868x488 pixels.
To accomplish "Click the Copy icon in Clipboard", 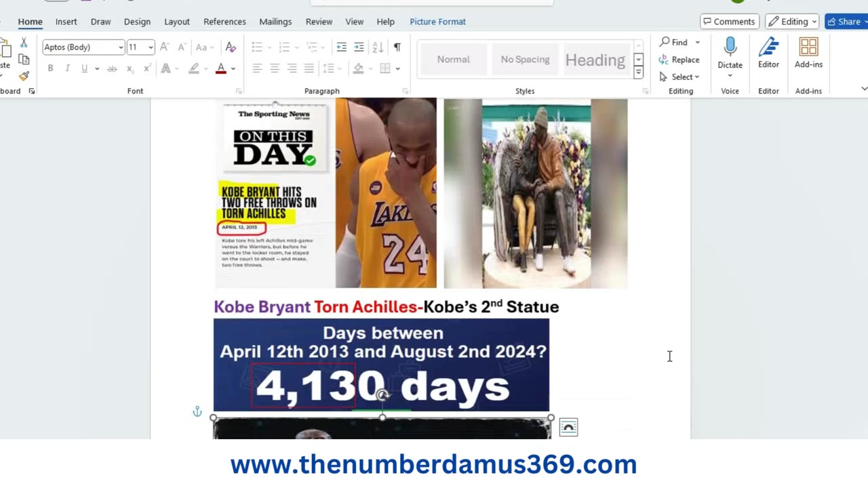I will point(24,60).
